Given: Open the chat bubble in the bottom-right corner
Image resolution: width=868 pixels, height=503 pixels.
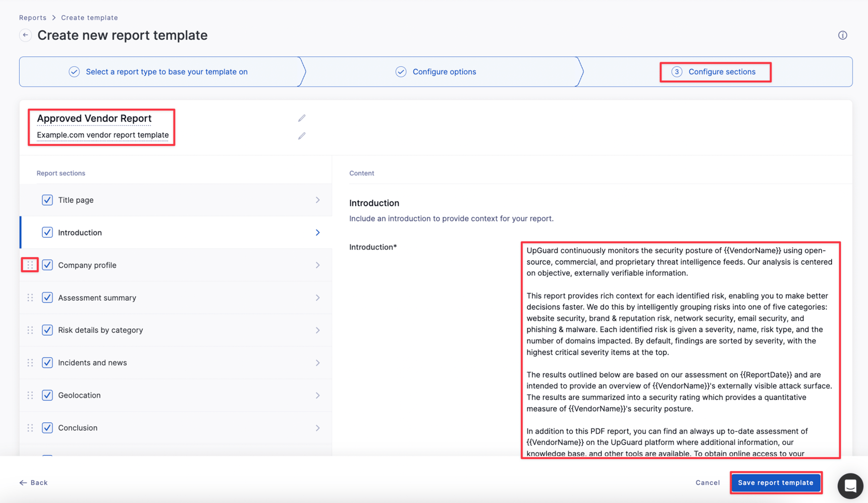Looking at the screenshot, I should (x=850, y=486).
